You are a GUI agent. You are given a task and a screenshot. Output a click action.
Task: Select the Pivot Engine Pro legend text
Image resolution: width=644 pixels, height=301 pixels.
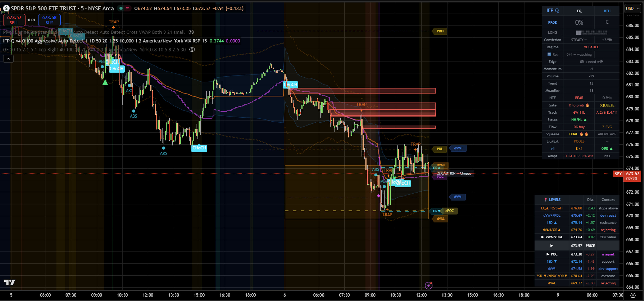(94, 32)
